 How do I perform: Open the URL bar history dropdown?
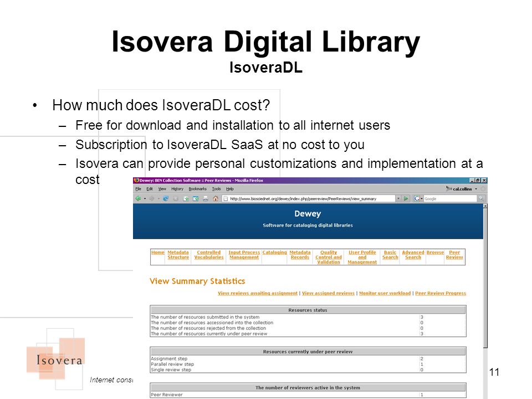tap(398, 198)
